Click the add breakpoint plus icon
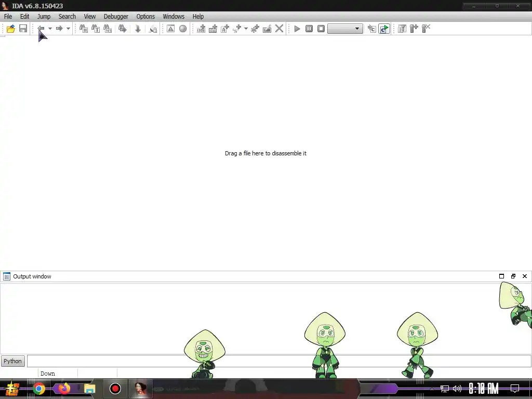 pyautogui.click(x=414, y=29)
